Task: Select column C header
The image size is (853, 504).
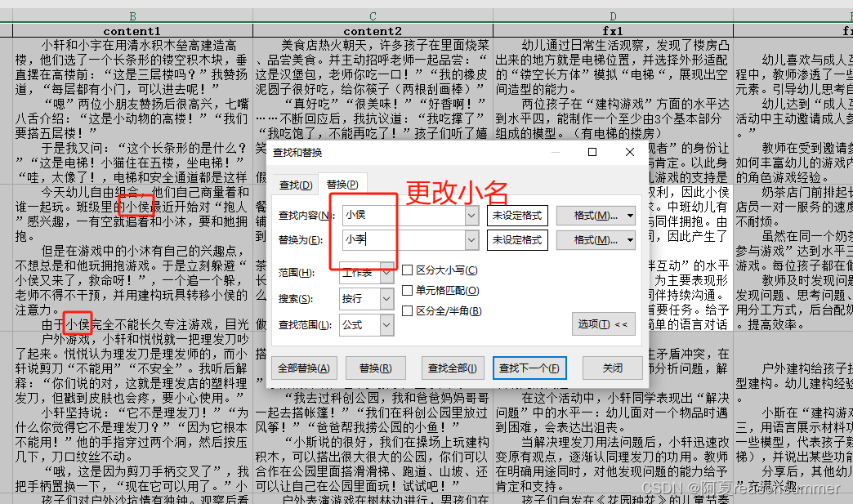Action: pos(373,16)
